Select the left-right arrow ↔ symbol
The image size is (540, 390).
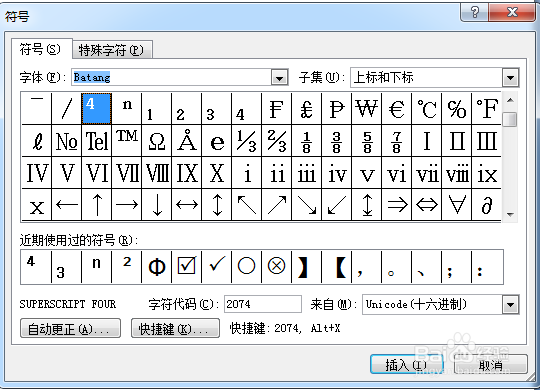[x=186, y=205]
